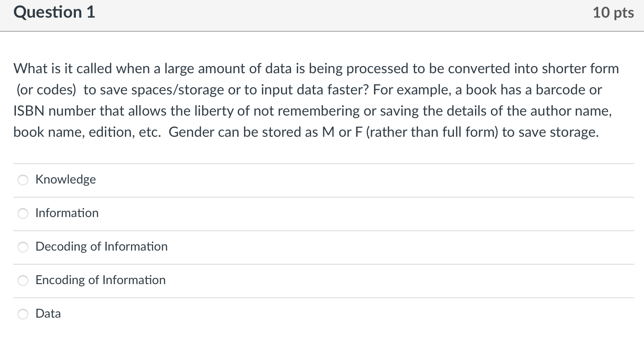
Task: Pick the Decoding of Information radio button
Action: pyautogui.click(x=23, y=247)
